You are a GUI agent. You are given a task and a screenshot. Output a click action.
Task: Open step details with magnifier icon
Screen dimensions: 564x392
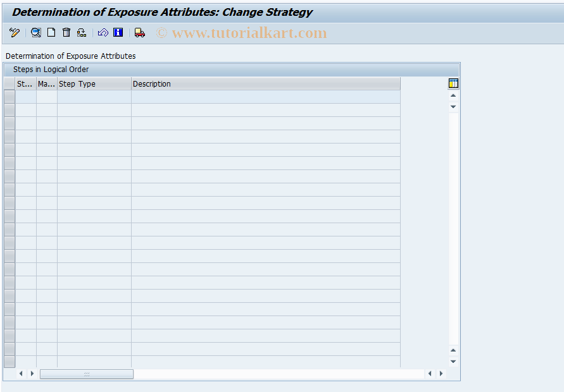pyautogui.click(x=36, y=33)
